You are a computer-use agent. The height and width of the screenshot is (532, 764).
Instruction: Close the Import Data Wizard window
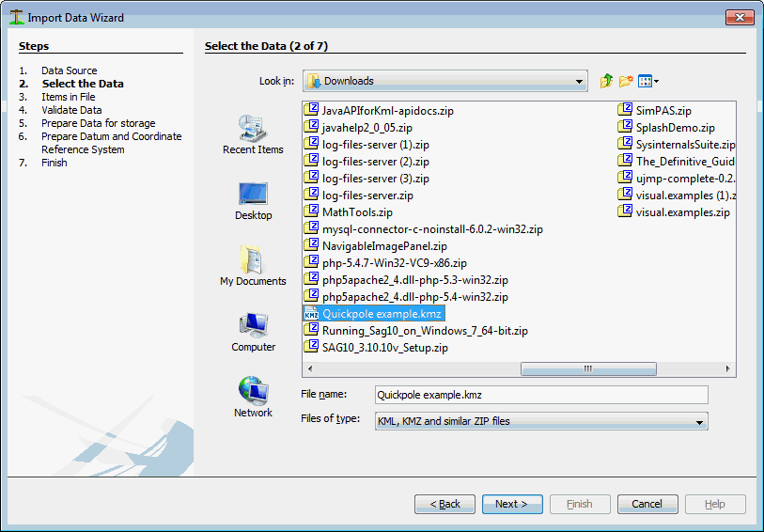(740, 17)
